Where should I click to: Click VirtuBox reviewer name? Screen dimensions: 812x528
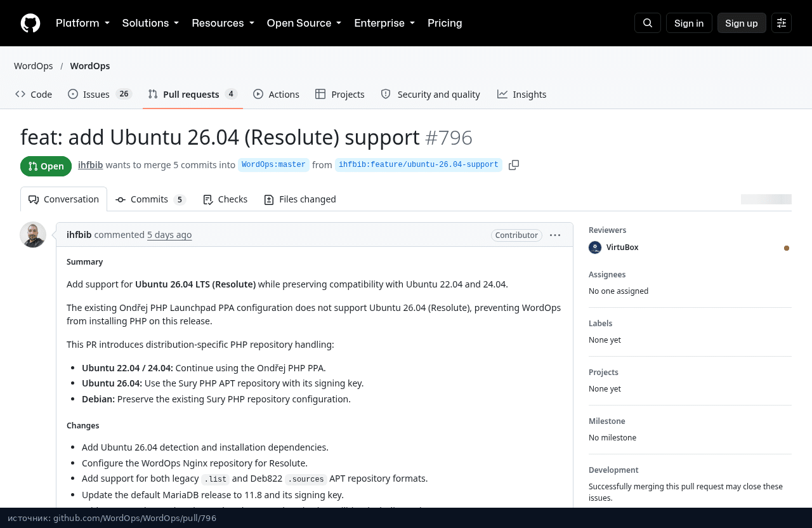point(622,247)
